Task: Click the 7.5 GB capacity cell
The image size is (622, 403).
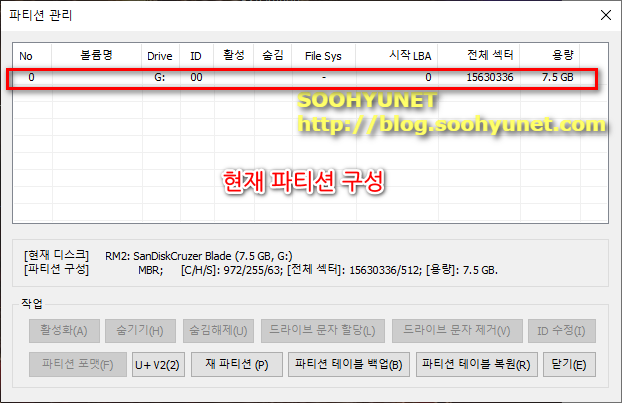Action: click(558, 77)
